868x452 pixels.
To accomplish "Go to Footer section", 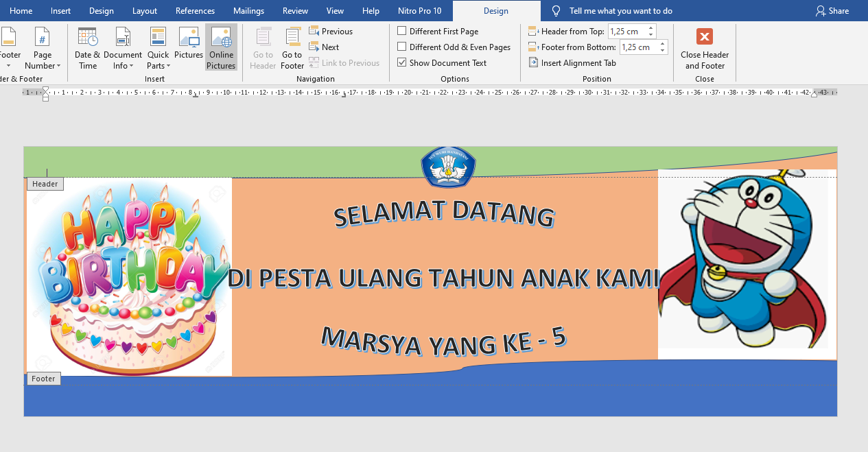I will coord(292,48).
